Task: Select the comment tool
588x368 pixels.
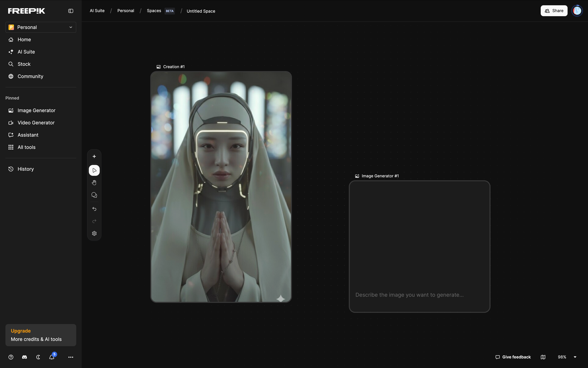Action: (x=94, y=195)
